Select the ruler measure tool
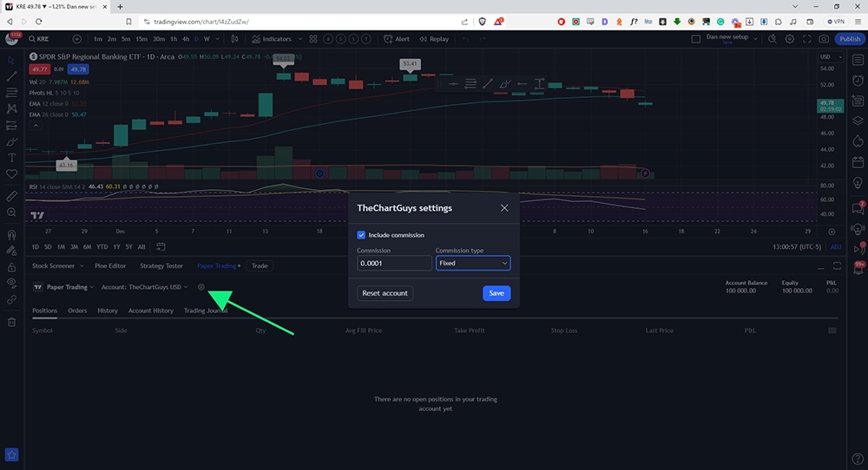Screen dimensions: 868x470 tap(11, 196)
